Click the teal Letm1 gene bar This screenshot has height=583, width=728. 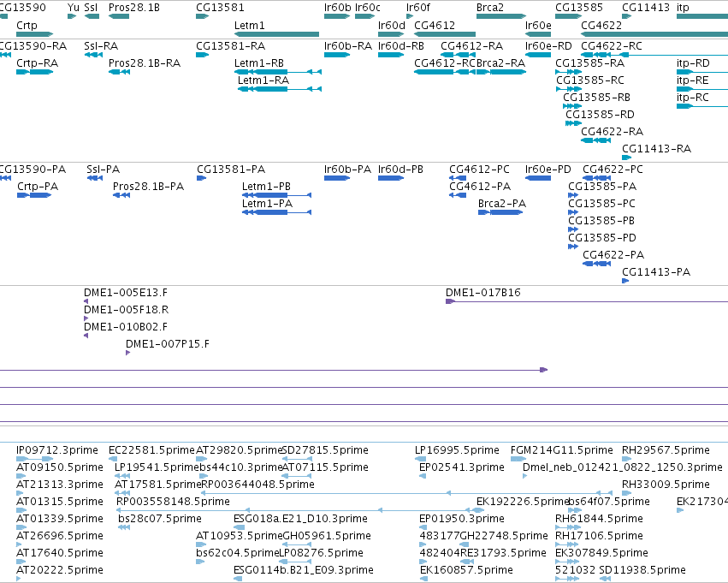point(276,34)
